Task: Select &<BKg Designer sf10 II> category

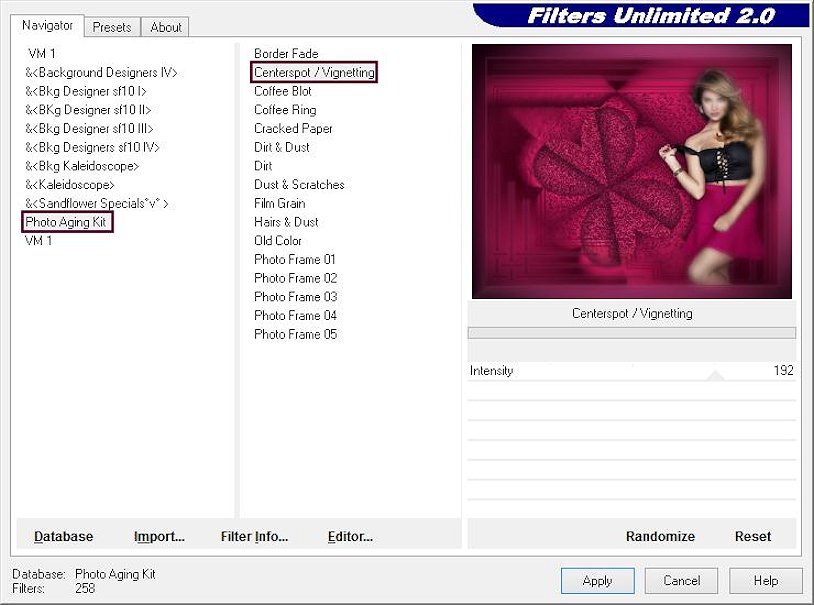Action: point(88,110)
